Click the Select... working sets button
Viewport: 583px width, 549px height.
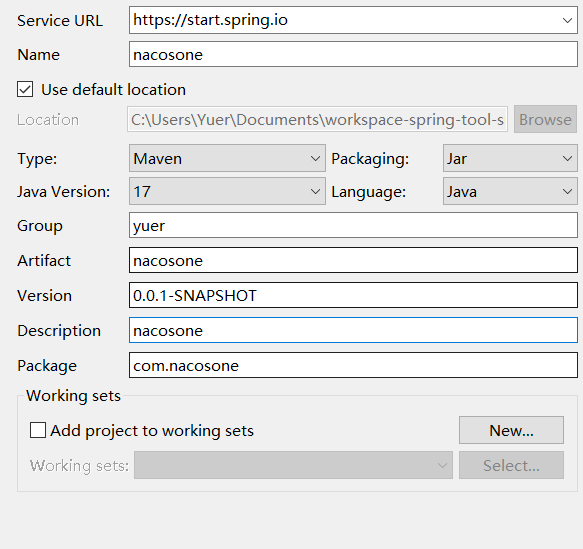[x=511, y=465]
